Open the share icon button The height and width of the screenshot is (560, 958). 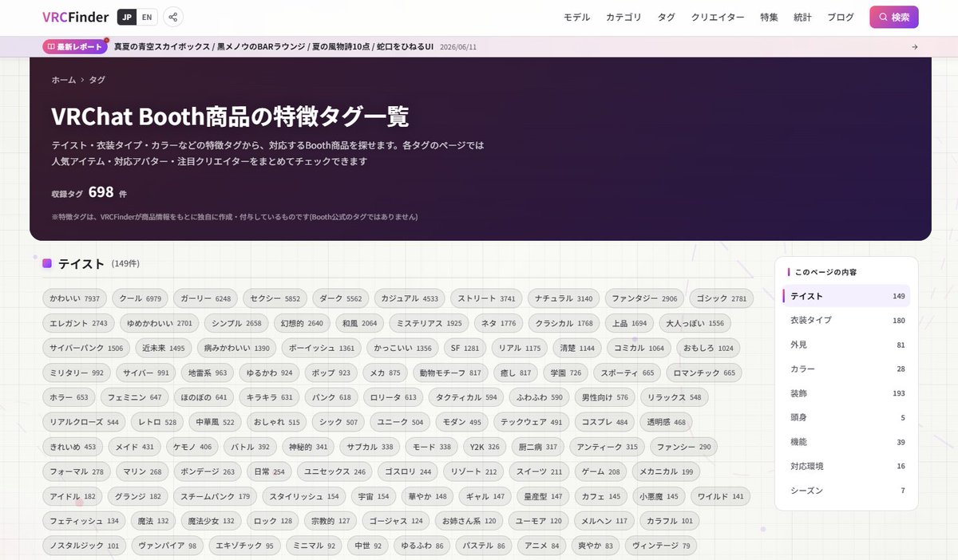[173, 17]
